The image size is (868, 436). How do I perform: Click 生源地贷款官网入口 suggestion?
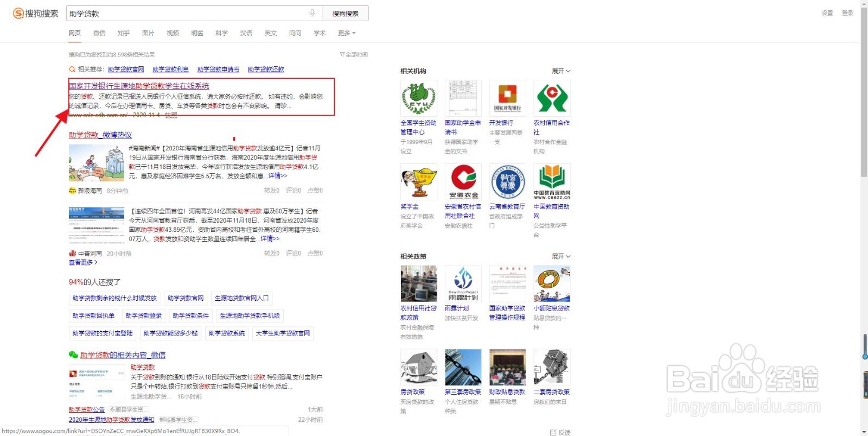[x=241, y=298]
